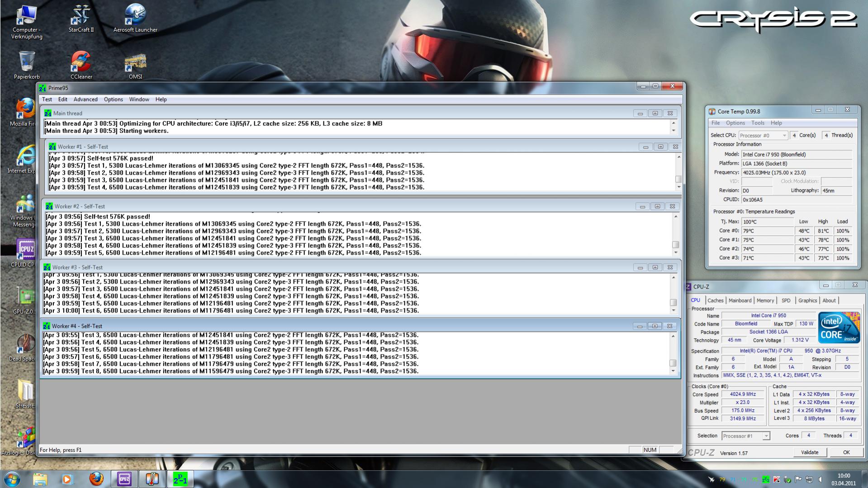Screen dimensions: 868x488
Task: Select the CPU tab in CPU-Z
Action: point(696,300)
